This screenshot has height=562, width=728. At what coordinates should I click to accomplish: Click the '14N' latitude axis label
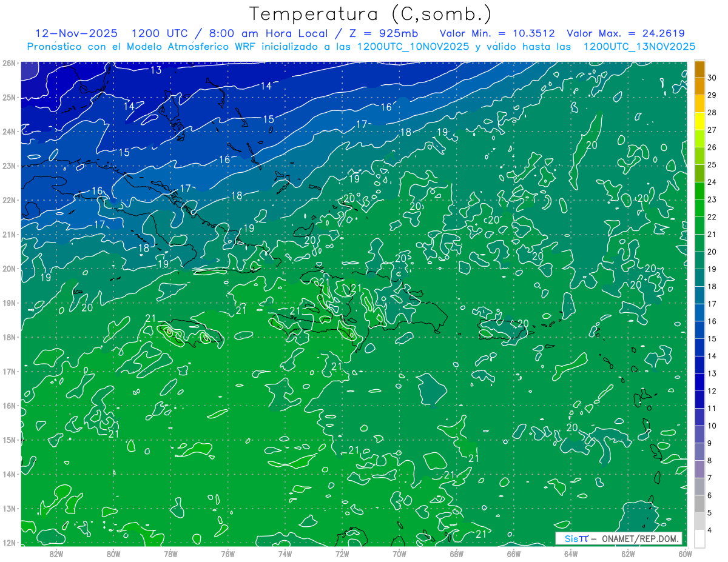8,474
